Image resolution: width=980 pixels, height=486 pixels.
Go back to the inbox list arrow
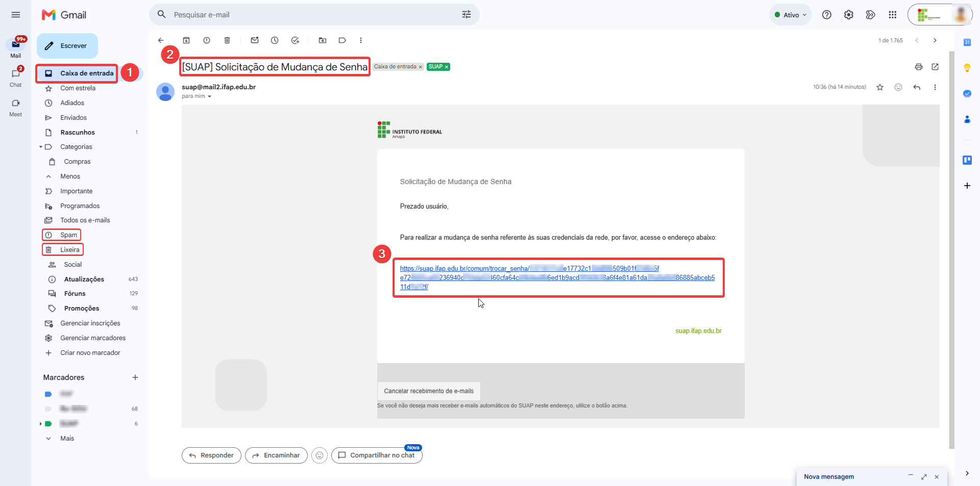(161, 40)
